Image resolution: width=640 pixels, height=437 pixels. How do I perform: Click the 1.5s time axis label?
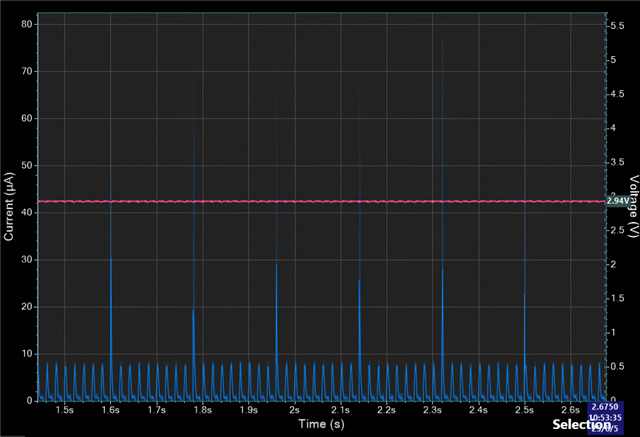coord(64,410)
